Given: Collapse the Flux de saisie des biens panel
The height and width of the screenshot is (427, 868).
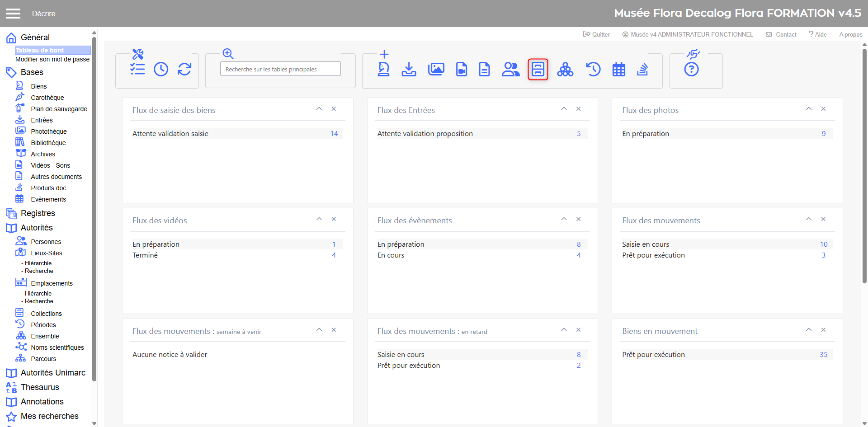Looking at the screenshot, I should click(319, 109).
